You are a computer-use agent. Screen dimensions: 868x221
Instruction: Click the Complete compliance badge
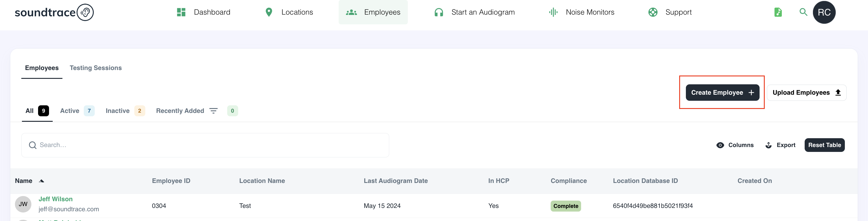[566, 206]
